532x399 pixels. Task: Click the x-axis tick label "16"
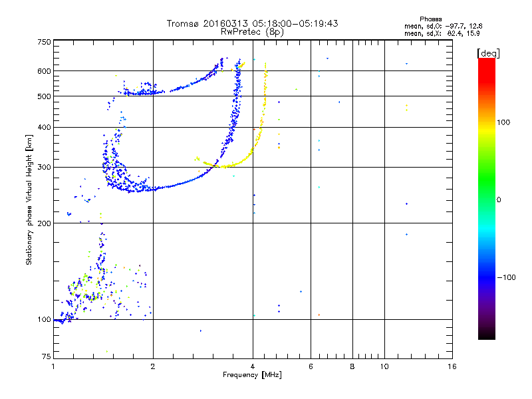[452, 366]
